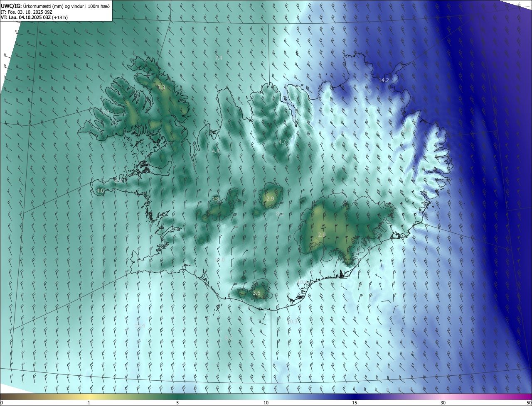Click the map title "UWC/IG: Úrkomumætti (mm) og vindur í 100m hæð"

55,6
